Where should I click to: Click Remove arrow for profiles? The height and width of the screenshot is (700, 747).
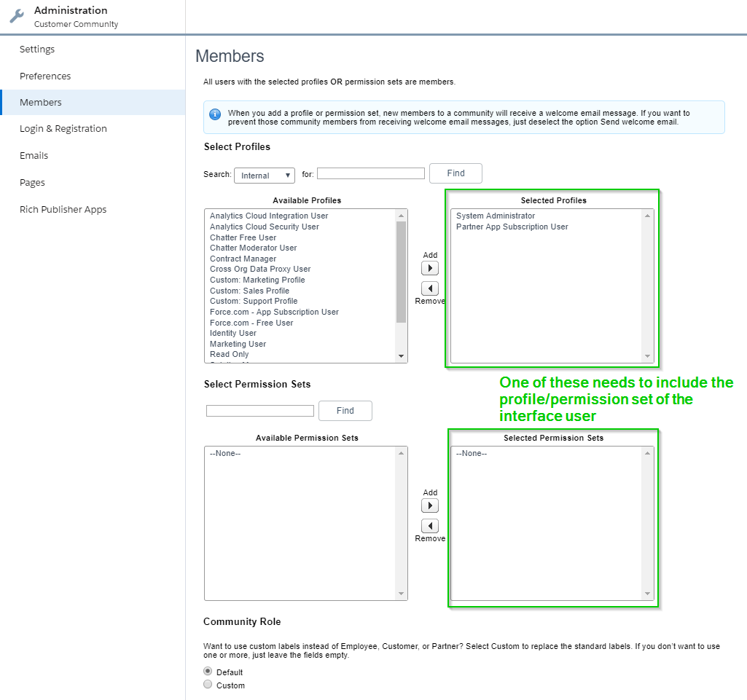click(430, 288)
